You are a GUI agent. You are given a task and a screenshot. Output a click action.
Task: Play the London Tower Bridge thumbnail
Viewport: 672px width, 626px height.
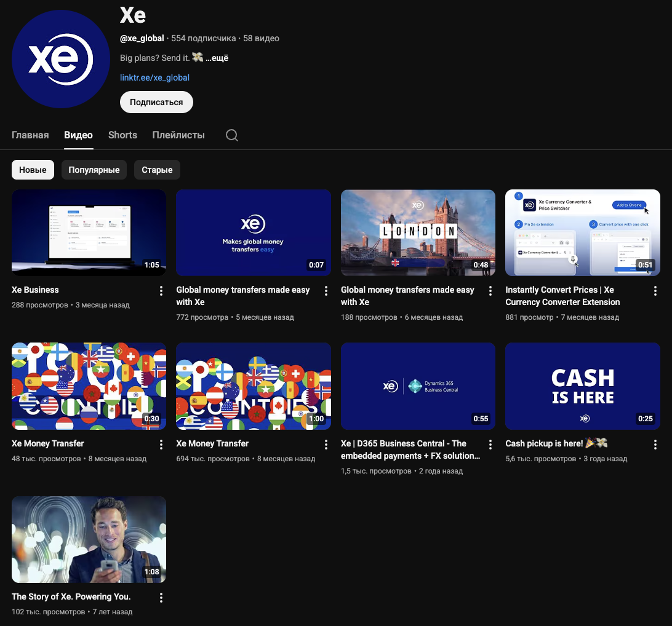[418, 232]
